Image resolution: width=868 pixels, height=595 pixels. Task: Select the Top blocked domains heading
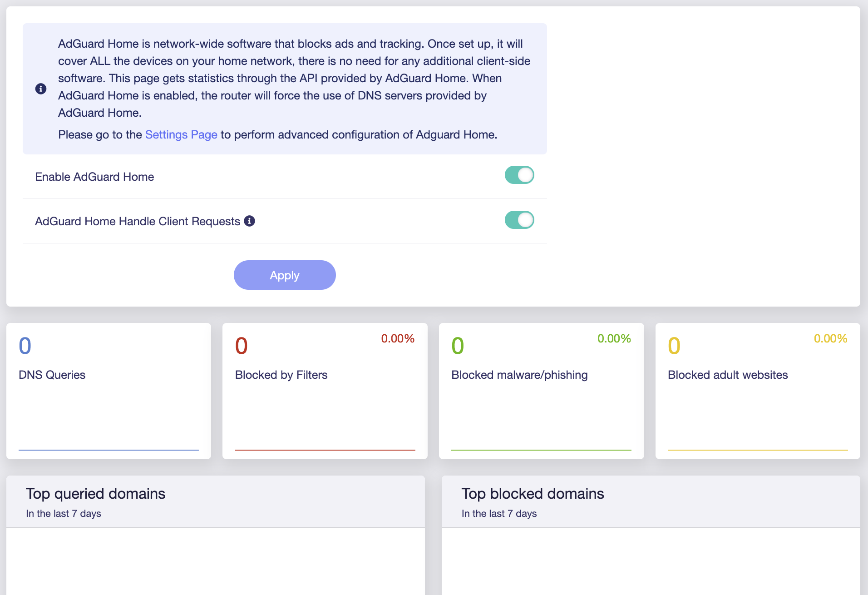coord(533,493)
